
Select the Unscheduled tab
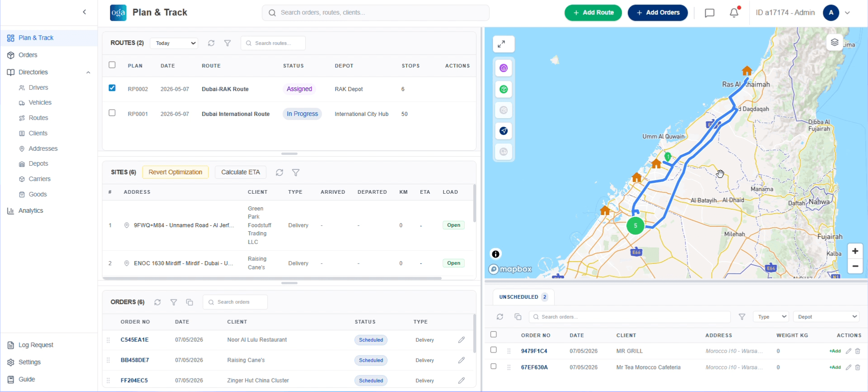coord(524,297)
